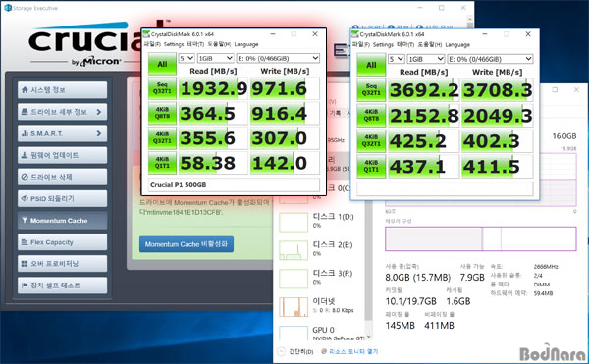Image resolution: width=589 pixels, height=364 pixels.
Task: Run All tests in left CrystalDiskMark
Action: click(x=162, y=64)
